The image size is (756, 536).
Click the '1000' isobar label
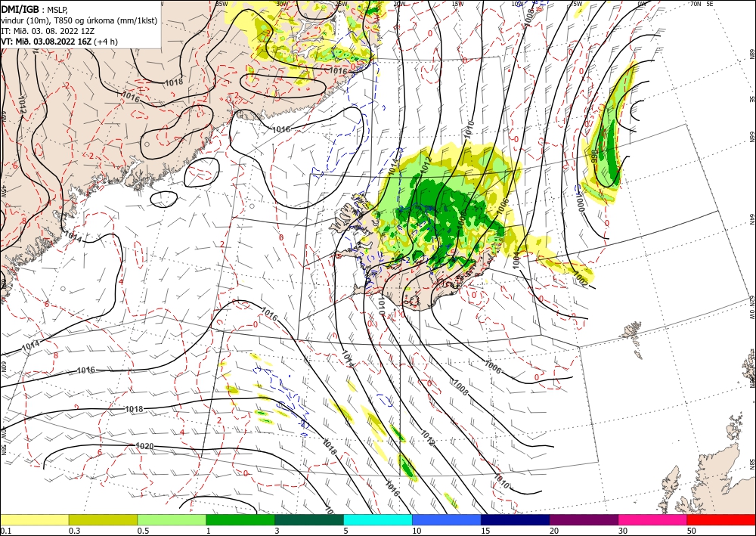tap(580, 203)
